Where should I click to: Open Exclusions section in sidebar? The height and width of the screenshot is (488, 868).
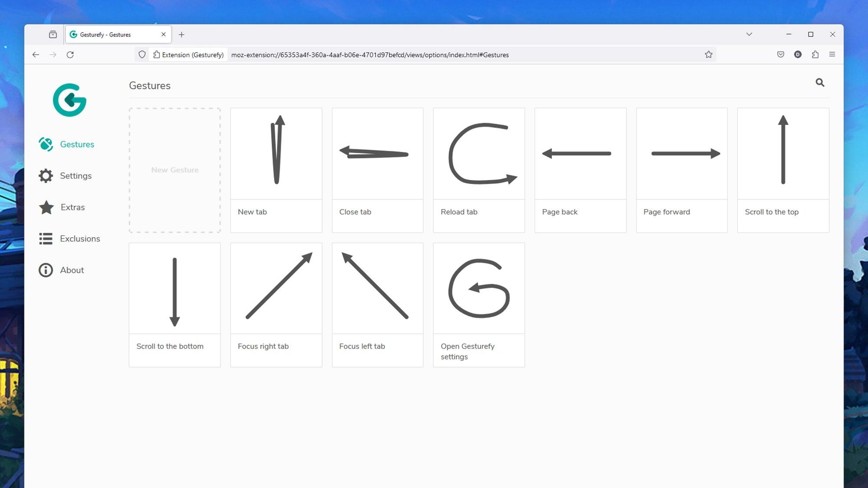click(80, 238)
